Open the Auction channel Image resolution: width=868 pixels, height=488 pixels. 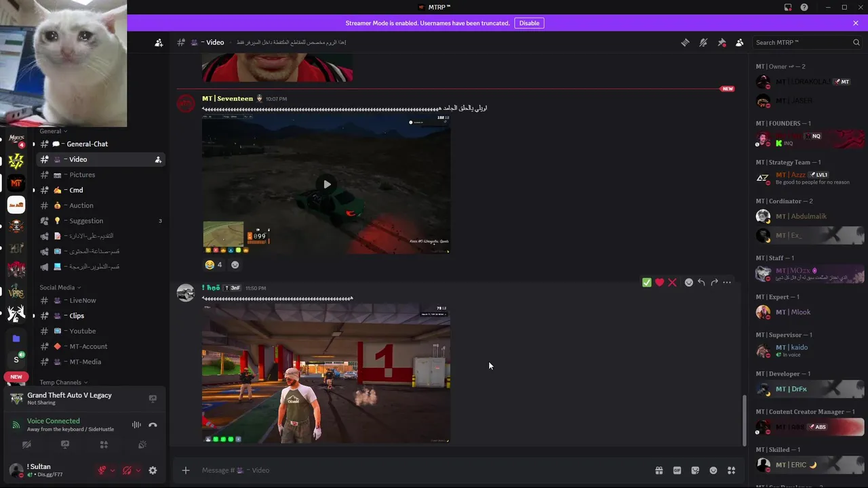tap(100, 205)
